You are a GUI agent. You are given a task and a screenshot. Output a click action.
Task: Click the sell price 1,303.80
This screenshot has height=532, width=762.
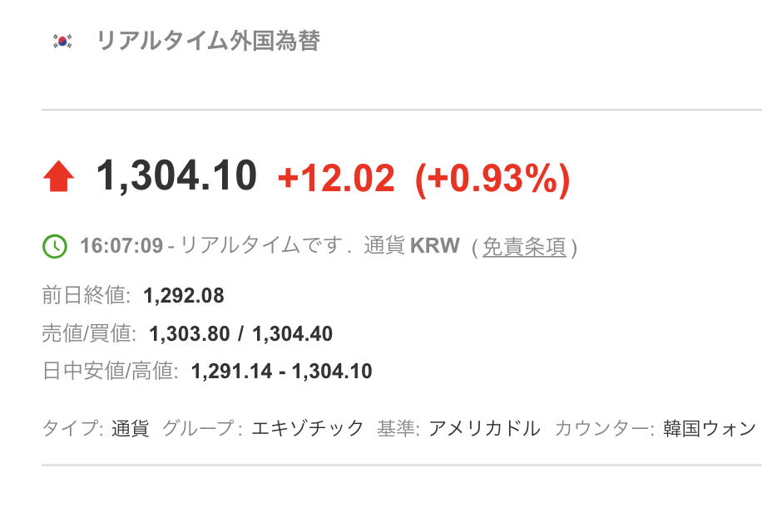(x=189, y=334)
